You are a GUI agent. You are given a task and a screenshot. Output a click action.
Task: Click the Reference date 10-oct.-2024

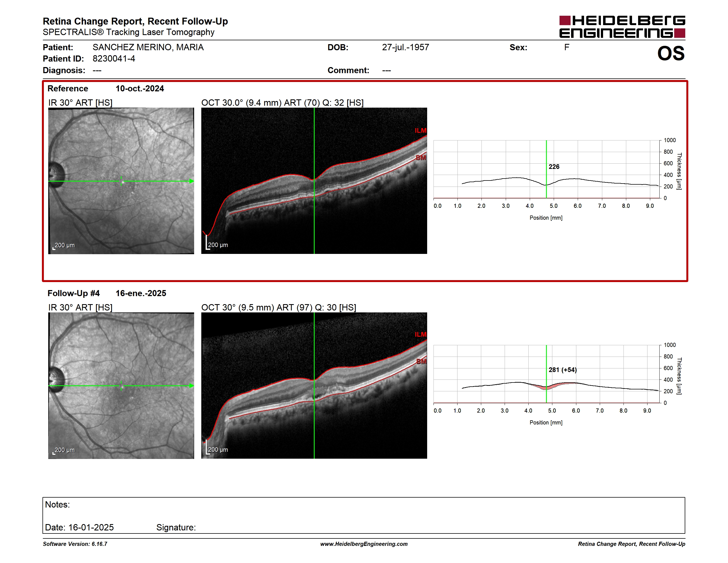click(x=140, y=88)
